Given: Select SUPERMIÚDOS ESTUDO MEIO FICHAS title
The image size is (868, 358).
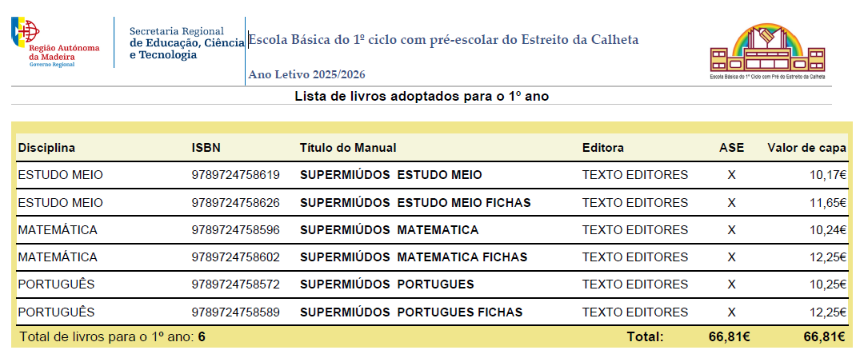Looking at the screenshot, I should (x=415, y=202).
